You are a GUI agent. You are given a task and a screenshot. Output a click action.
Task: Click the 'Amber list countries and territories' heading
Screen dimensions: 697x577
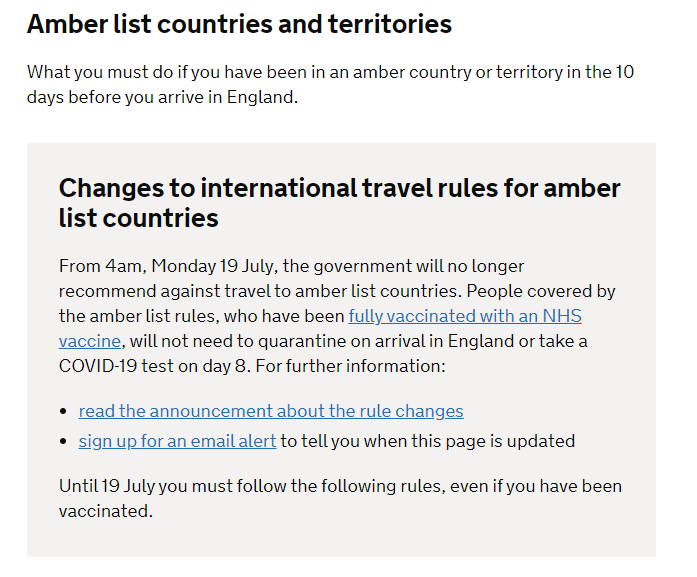pyautogui.click(x=239, y=24)
